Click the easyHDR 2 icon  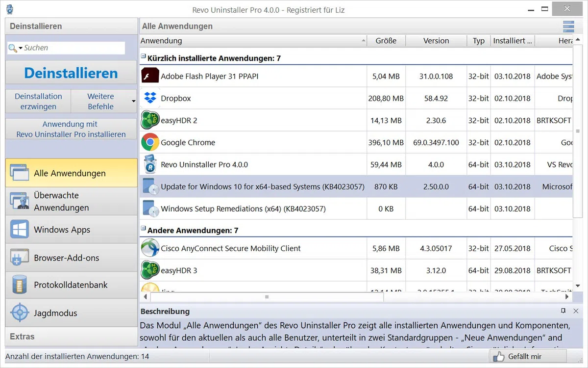150,120
